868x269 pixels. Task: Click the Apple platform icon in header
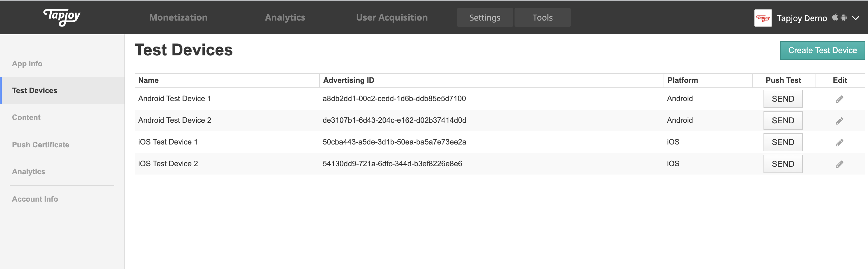pyautogui.click(x=835, y=17)
